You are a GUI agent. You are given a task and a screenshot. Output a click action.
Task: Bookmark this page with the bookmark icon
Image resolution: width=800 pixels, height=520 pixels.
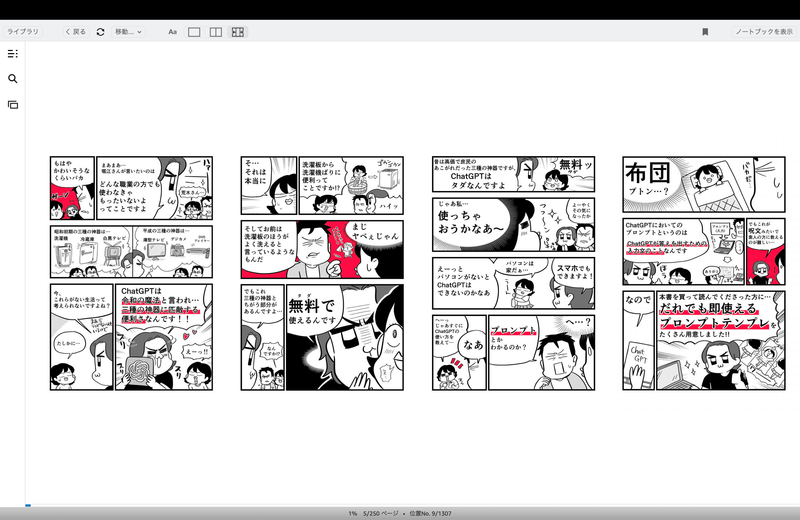705,32
